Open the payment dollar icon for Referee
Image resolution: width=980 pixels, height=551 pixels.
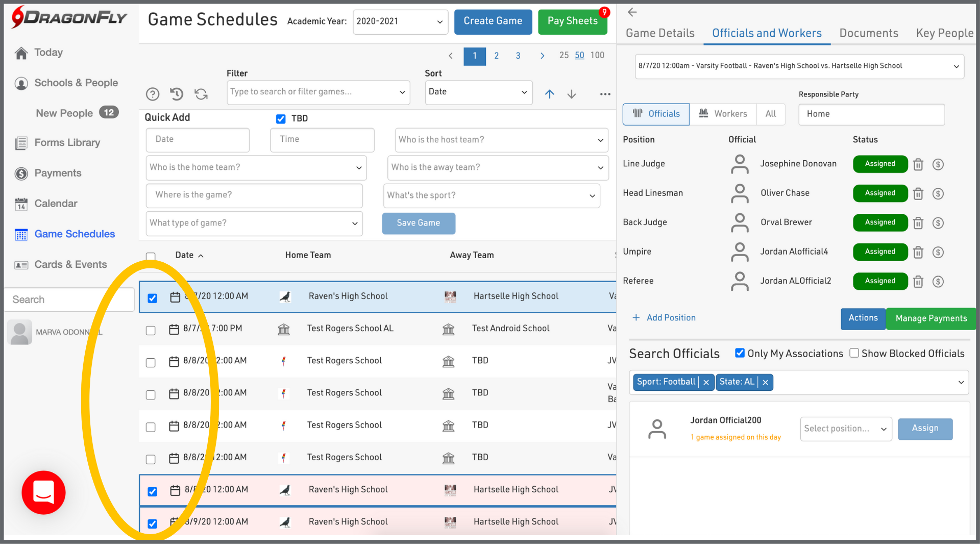(x=938, y=282)
